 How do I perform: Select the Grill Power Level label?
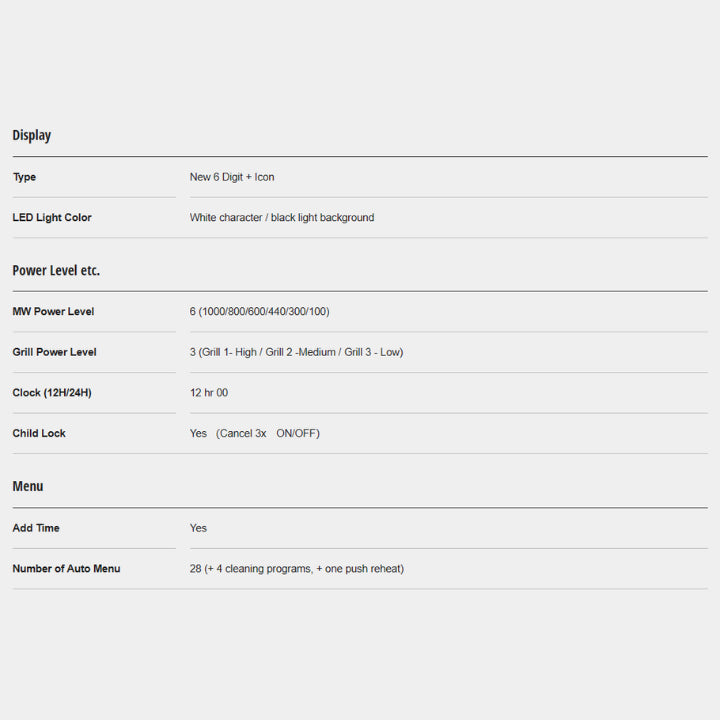tap(54, 352)
